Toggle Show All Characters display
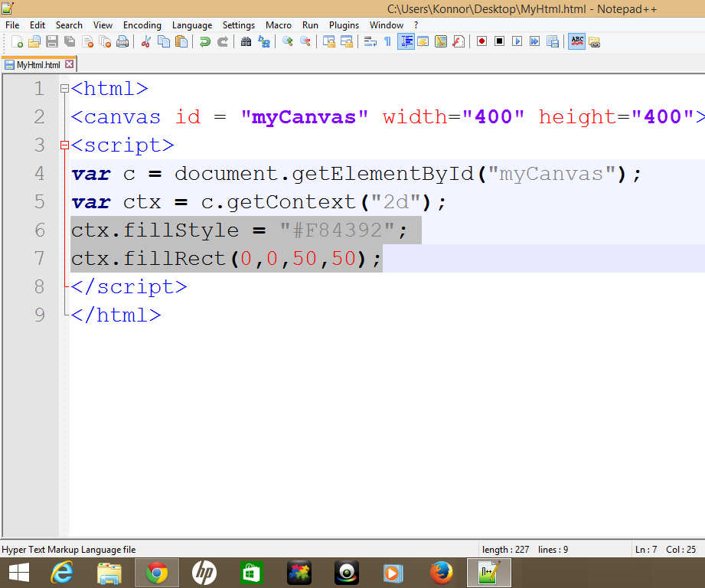The image size is (705, 588). 387,41
